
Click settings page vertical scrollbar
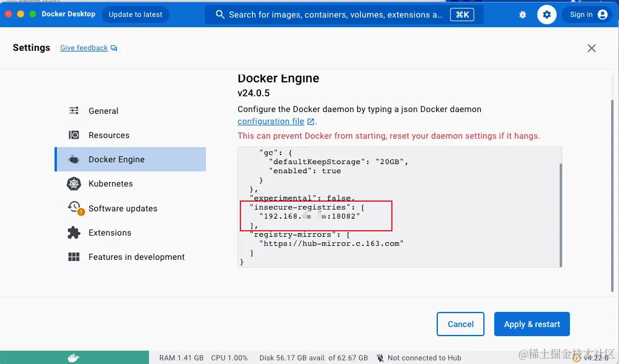612,196
